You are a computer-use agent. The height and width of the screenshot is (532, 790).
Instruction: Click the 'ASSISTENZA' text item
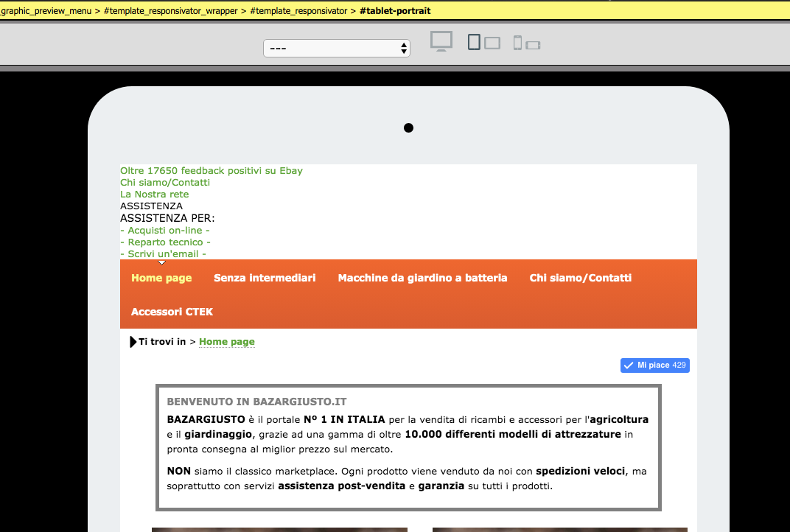point(151,206)
